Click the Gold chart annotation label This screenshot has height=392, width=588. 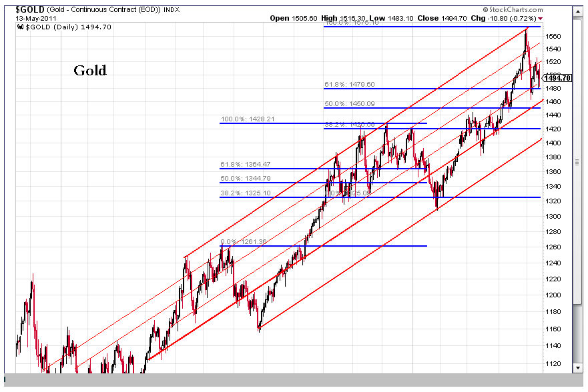click(x=90, y=70)
